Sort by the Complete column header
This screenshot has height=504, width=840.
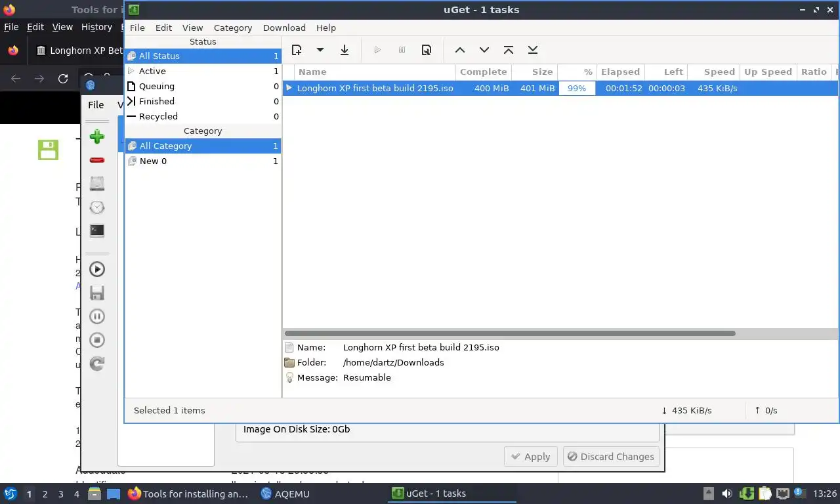(x=484, y=72)
